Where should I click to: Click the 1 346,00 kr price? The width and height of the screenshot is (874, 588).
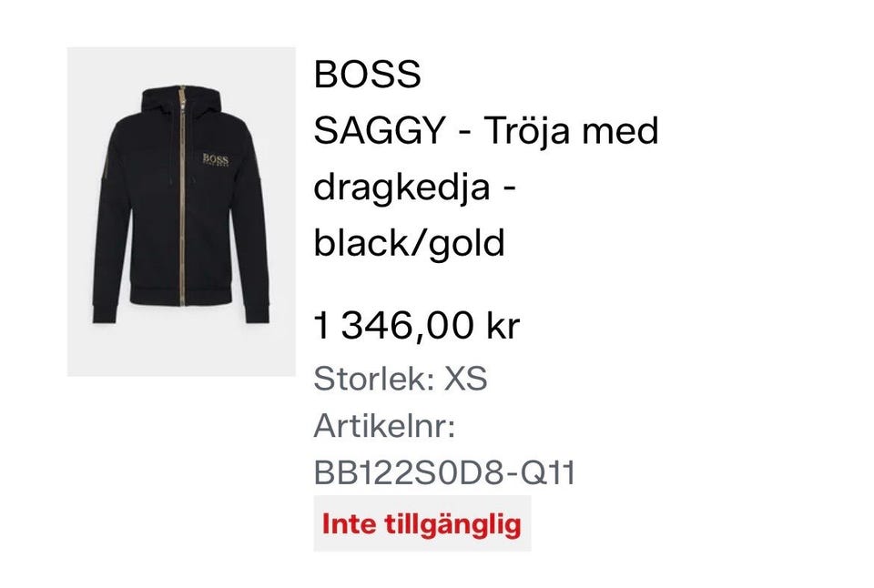click(x=417, y=326)
